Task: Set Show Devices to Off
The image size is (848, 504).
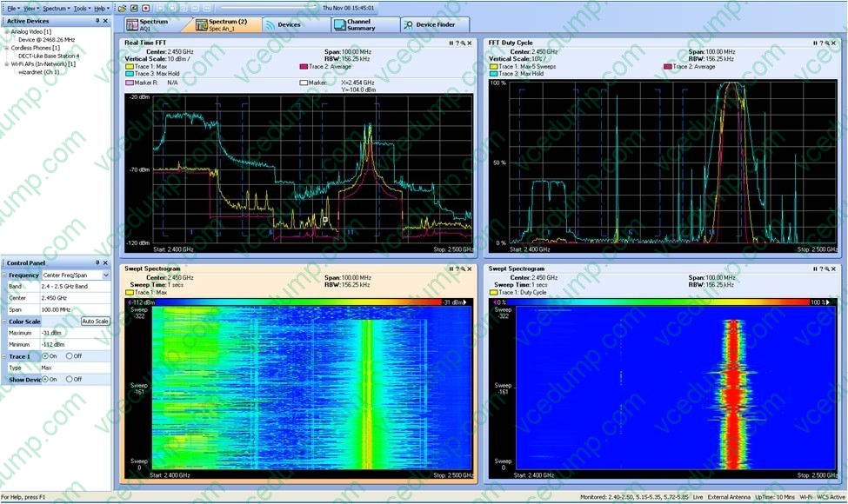Action: click(69, 379)
